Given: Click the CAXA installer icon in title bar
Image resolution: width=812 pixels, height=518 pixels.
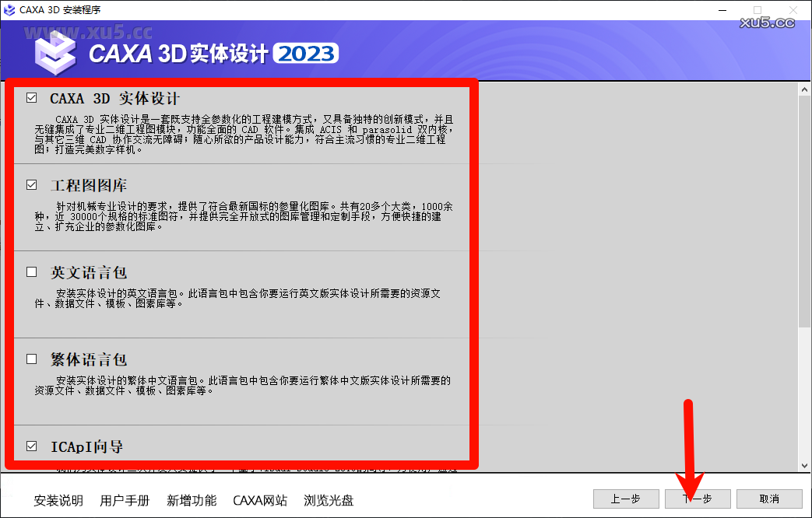Looking at the screenshot, I should pyautogui.click(x=11, y=10).
